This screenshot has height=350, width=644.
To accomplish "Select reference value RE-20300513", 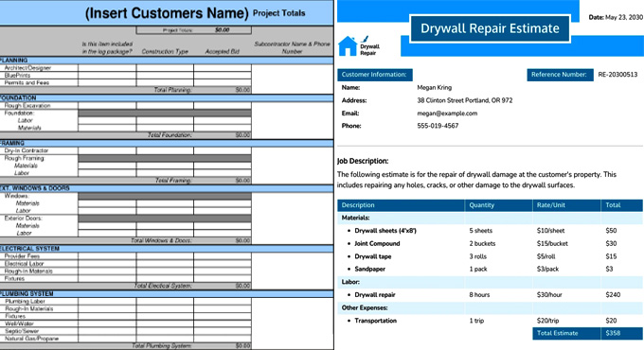I will coord(617,75).
